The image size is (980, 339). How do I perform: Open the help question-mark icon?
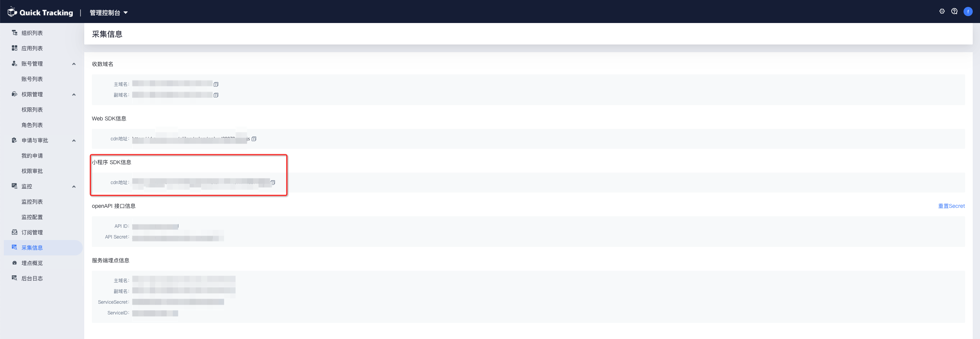(x=954, y=12)
